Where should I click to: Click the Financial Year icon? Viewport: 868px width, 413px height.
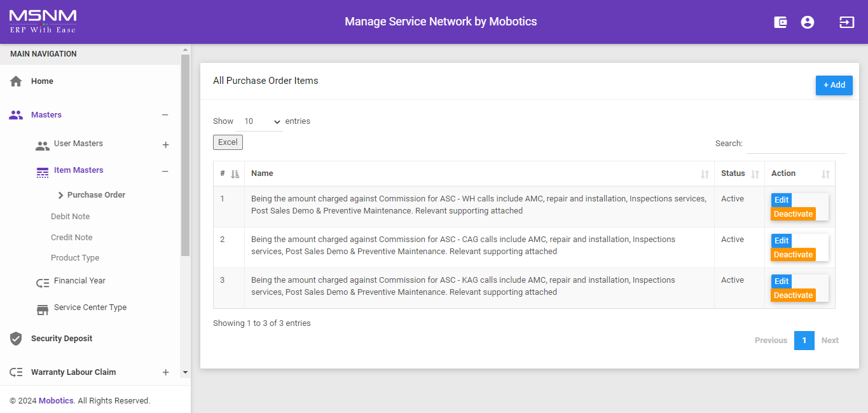pos(43,283)
